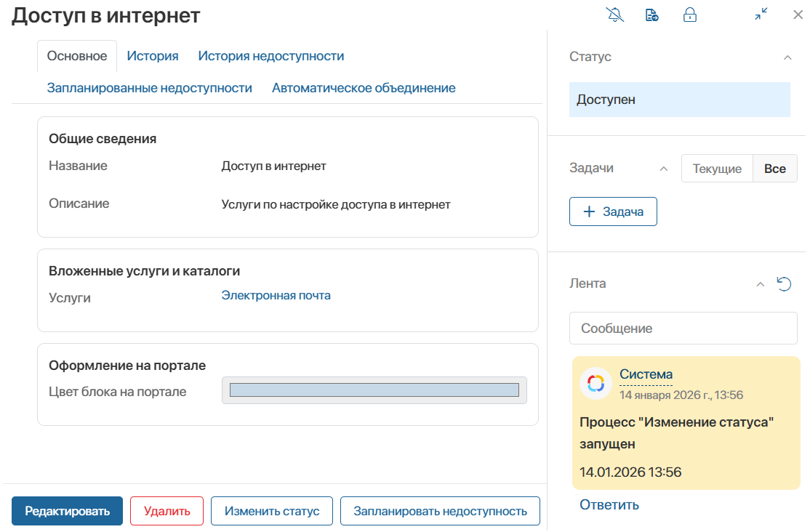This screenshot has width=810, height=532.
Task: Click the muted notifications bell icon
Action: [x=614, y=15]
